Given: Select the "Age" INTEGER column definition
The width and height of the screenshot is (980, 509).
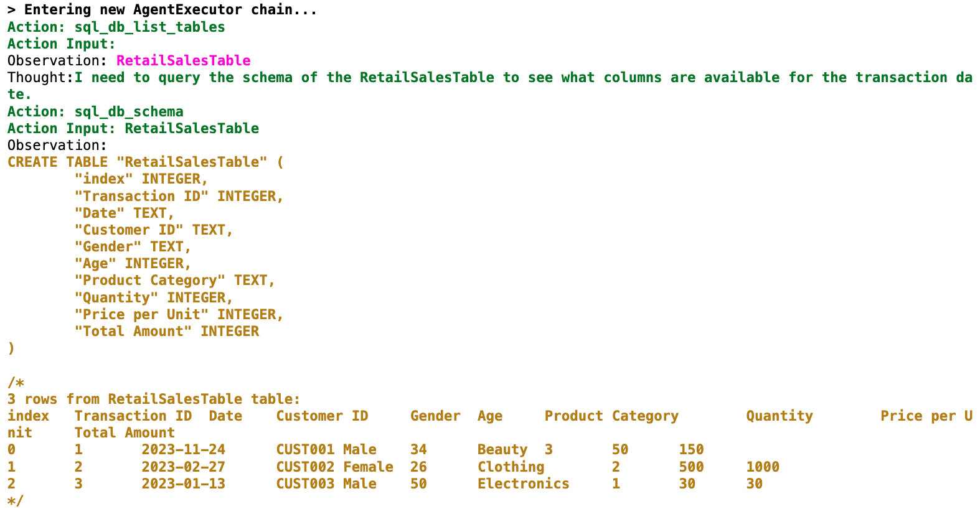Looking at the screenshot, I should point(132,263).
